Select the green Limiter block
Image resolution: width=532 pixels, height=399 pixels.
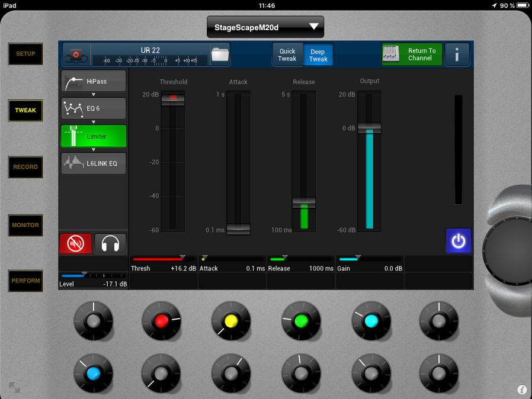(x=94, y=136)
